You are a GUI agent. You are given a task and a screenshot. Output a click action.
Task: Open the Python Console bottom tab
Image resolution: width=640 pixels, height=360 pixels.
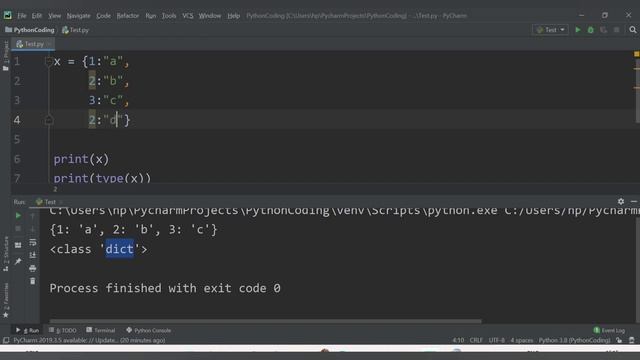click(x=149, y=330)
